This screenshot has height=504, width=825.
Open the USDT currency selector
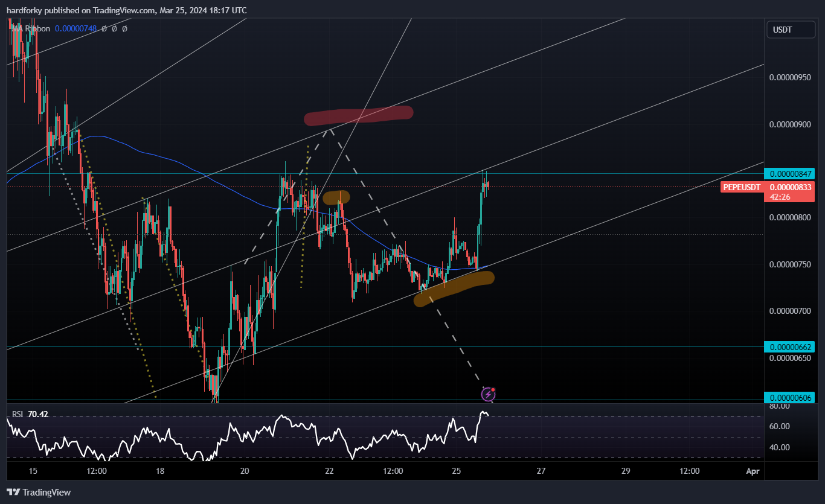tap(791, 30)
